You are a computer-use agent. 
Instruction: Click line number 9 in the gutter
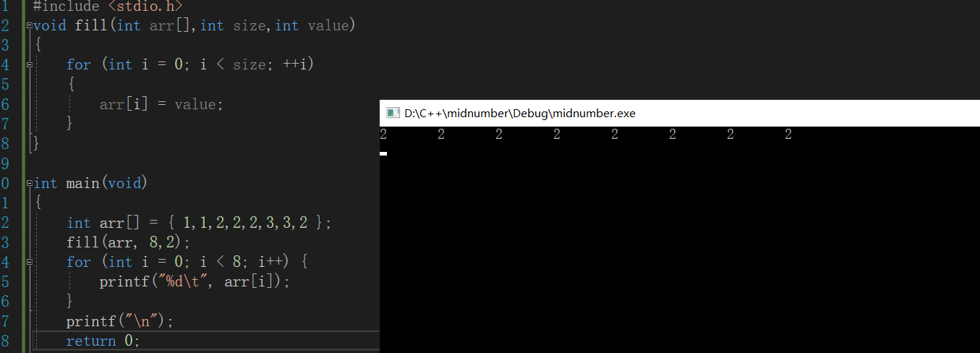click(x=5, y=163)
